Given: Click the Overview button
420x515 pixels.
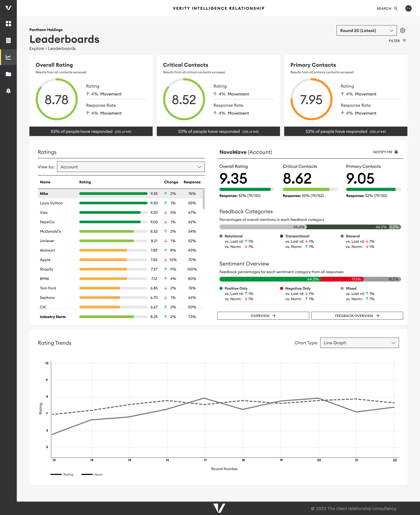Looking at the screenshot, I should [263, 316].
